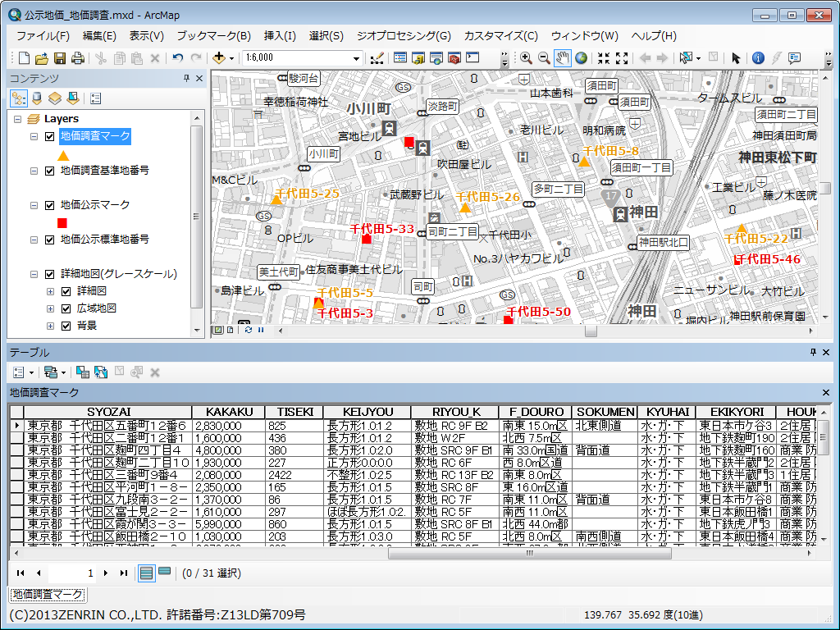Collapse the Layers data frame
The height and width of the screenshot is (630, 840).
pyautogui.click(x=18, y=119)
